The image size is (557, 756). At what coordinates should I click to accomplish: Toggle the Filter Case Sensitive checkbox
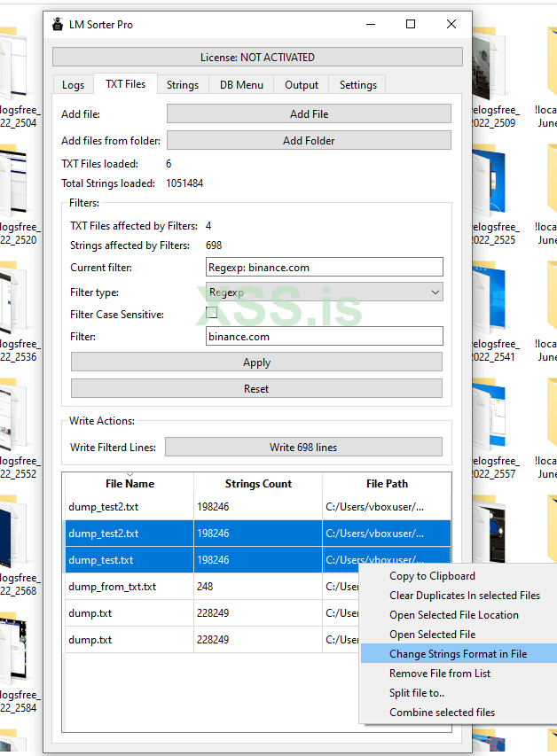point(211,313)
